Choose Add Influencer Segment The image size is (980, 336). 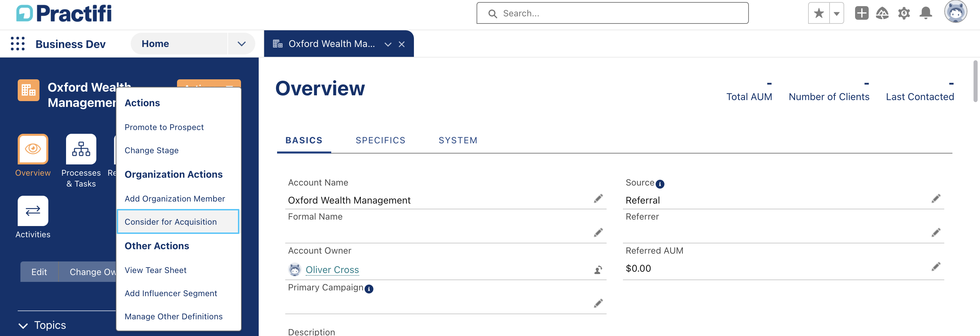click(171, 293)
